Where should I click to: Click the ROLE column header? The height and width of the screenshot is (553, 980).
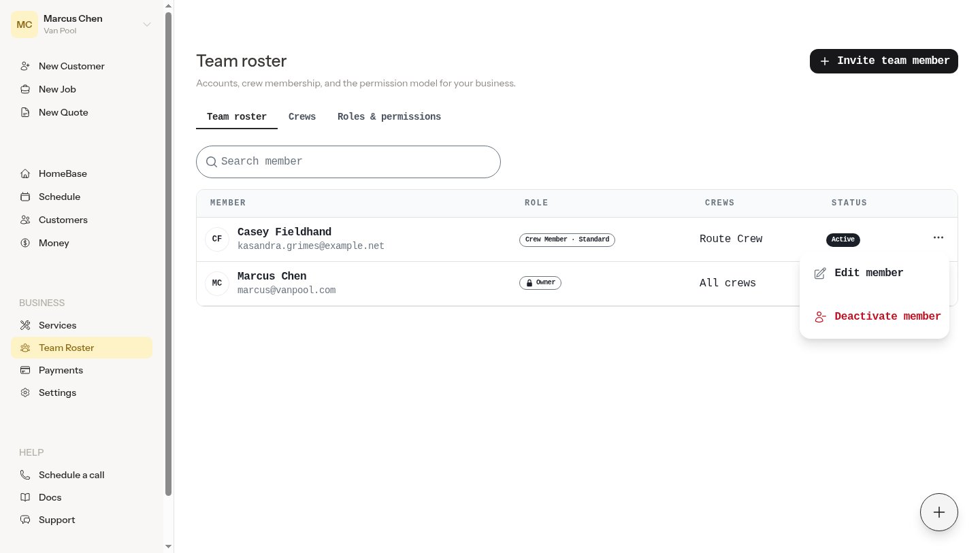click(536, 203)
